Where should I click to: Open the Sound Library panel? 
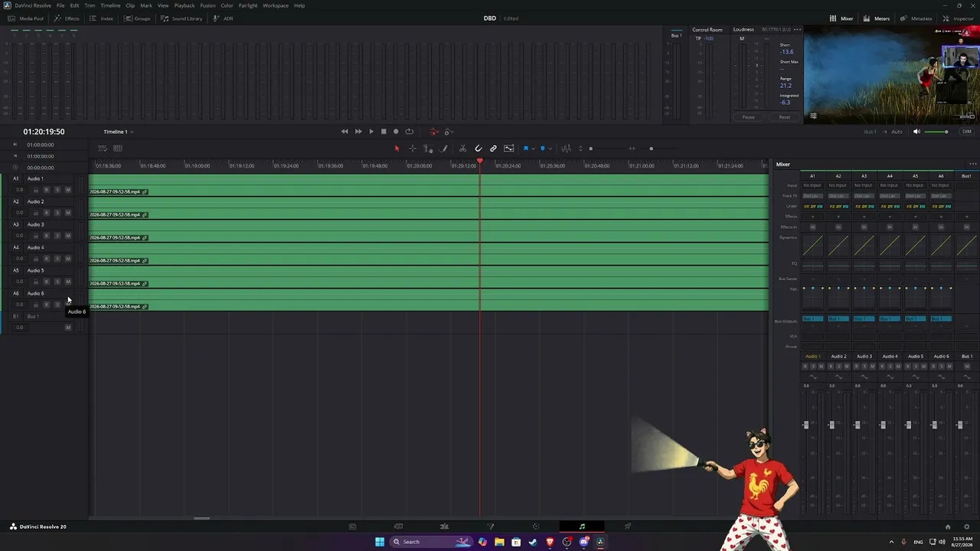pyautogui.click(x=182, y=18)
